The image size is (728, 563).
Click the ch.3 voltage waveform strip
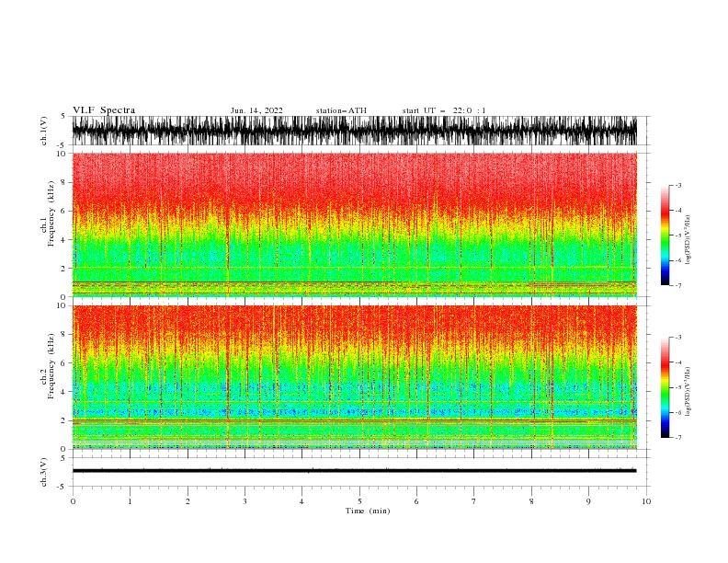(354, 471)
